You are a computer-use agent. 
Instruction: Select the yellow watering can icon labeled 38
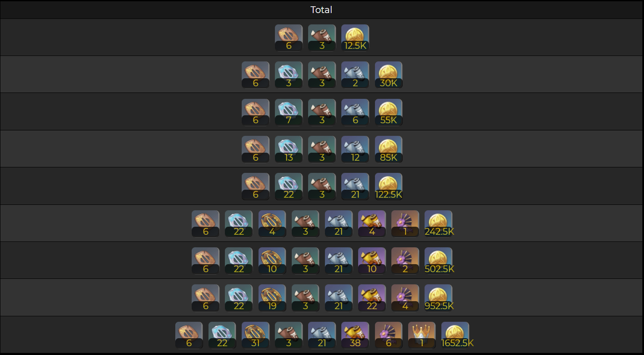pos(355,335)
